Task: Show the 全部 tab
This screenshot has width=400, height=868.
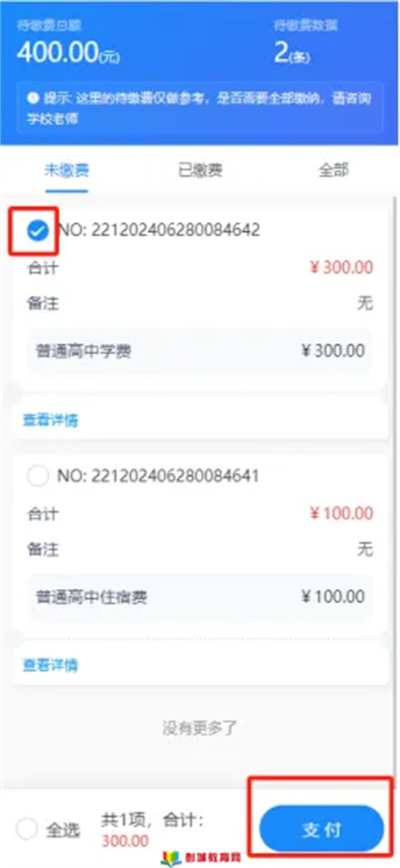Action: tap(333, 170)
